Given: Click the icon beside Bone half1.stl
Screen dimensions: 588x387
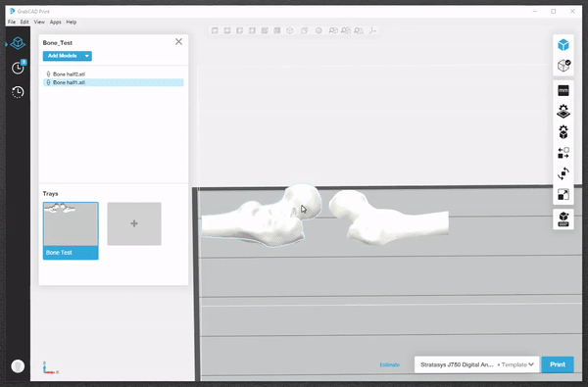Looking at the screenshot, I should click(x=48, y=82).
